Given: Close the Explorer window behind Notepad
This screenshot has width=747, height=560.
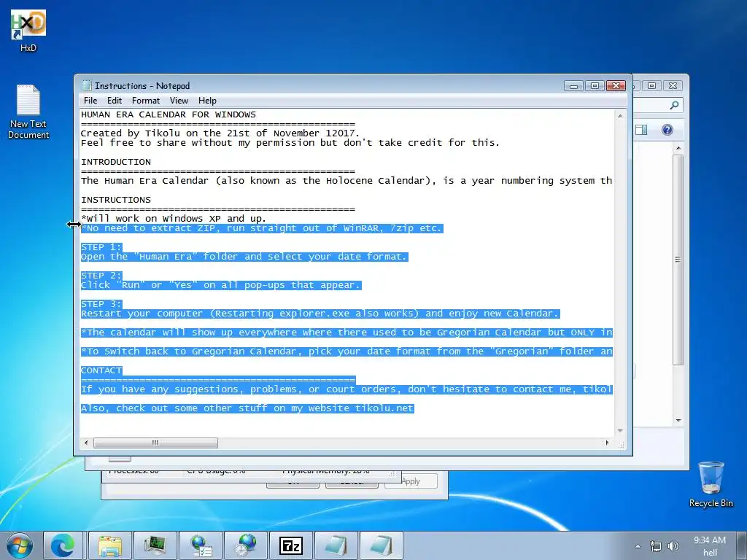Looking at the screenshot, I should (673, 86).
